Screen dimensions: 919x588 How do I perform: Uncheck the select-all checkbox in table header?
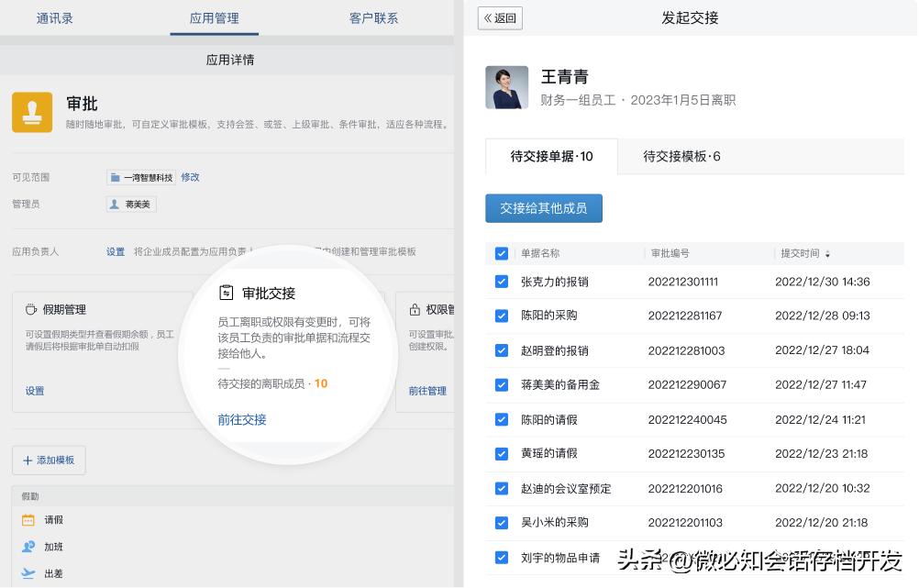click(x=501, y=254)
